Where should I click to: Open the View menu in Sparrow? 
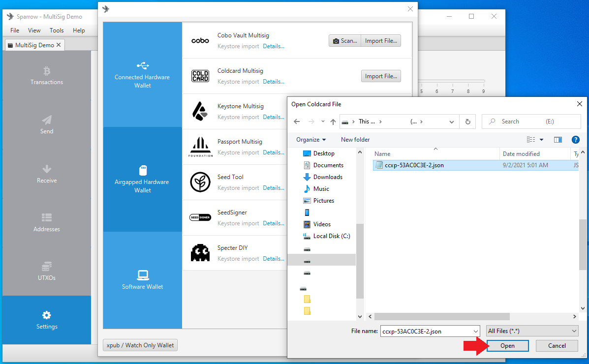click(x=34, y=30)
